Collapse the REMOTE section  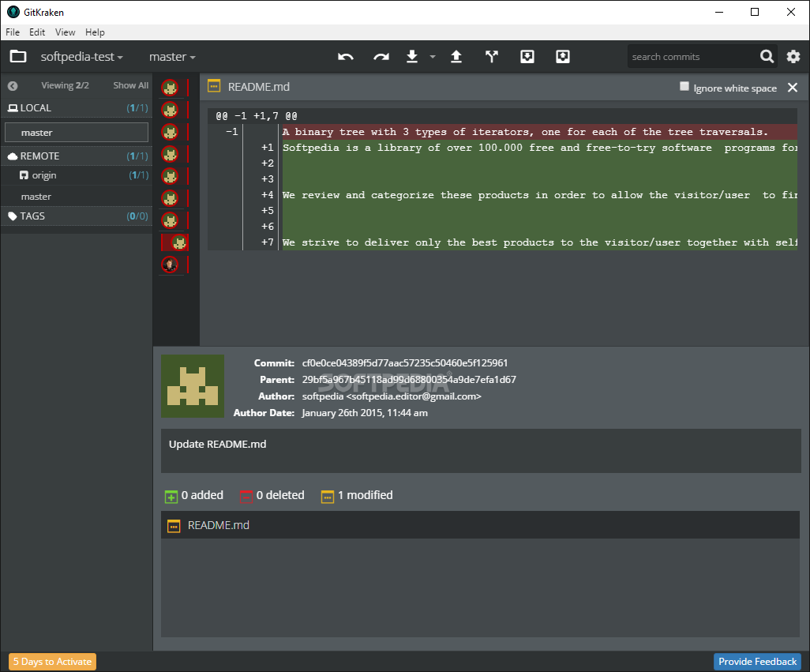pyautogui.click(x=77, y=156)
